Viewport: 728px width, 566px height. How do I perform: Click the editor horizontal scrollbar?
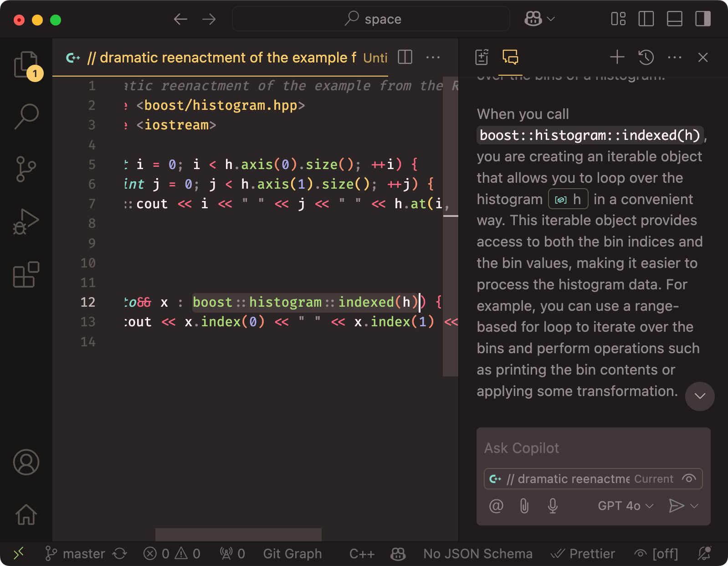point(238,535)
